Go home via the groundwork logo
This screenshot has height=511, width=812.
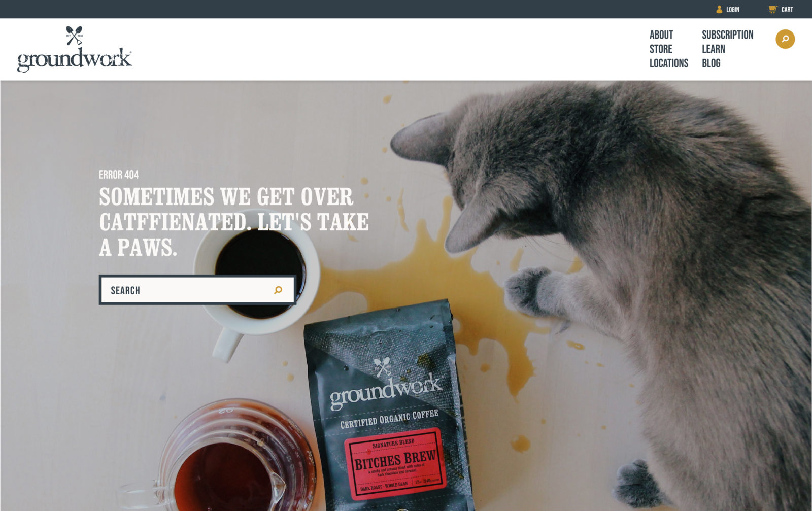tap(75, 50)
